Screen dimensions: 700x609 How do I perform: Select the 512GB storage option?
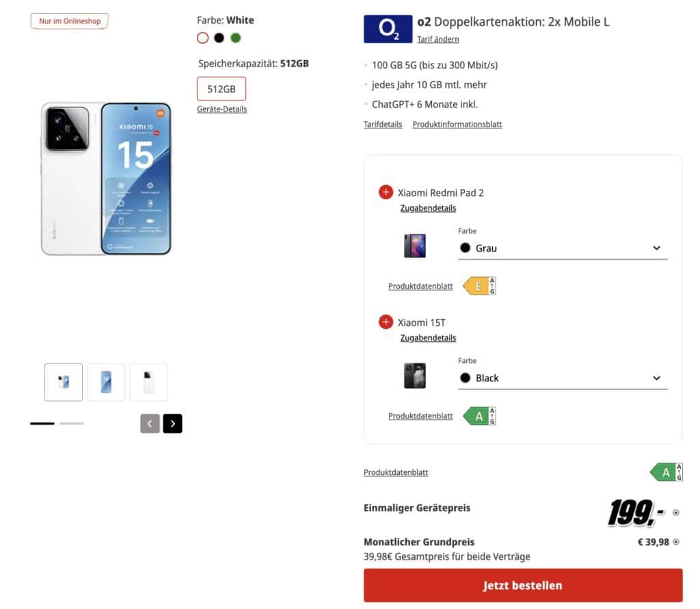coord(221,89)
